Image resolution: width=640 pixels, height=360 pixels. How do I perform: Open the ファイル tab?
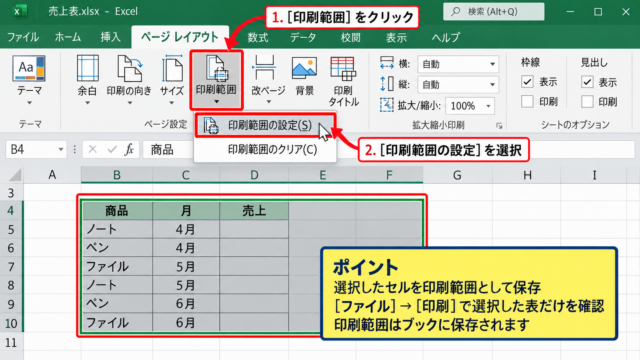[23, 38]
